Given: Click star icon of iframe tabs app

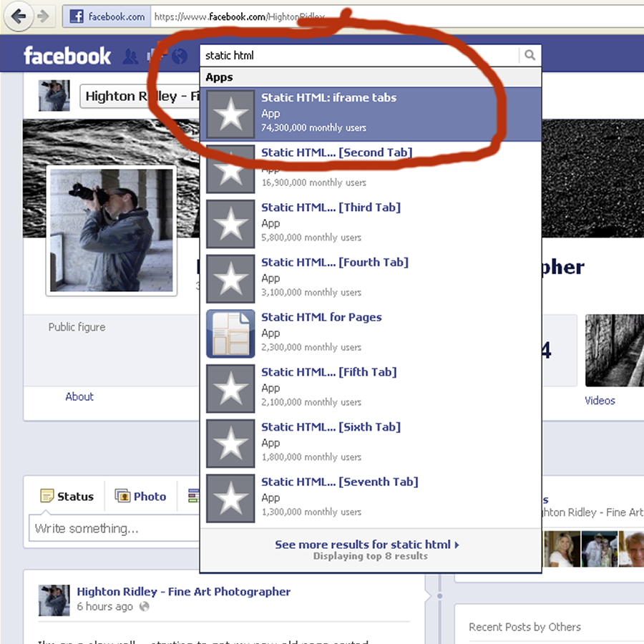Looking at the screenshot, I should click(x=230, y=114).
